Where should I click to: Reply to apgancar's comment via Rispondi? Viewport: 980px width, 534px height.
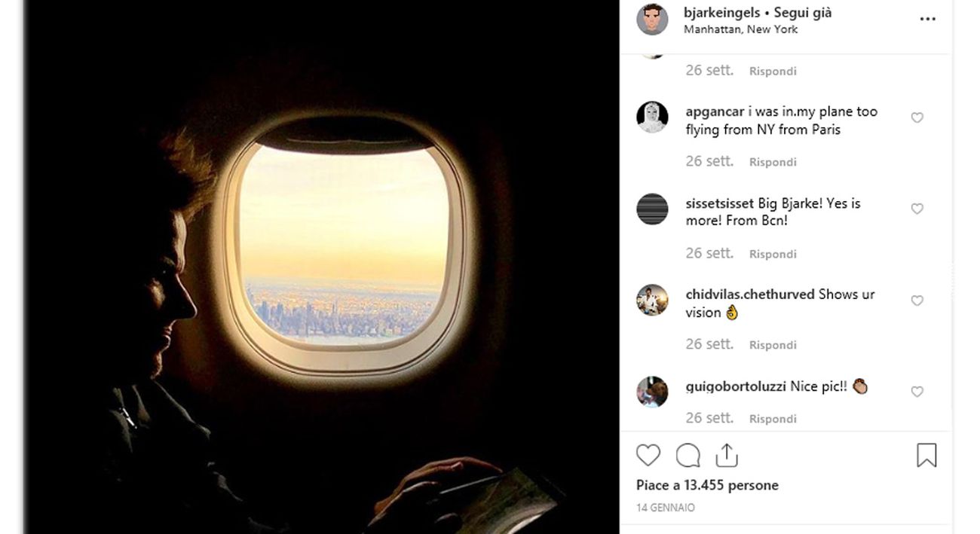click(773, 162)
